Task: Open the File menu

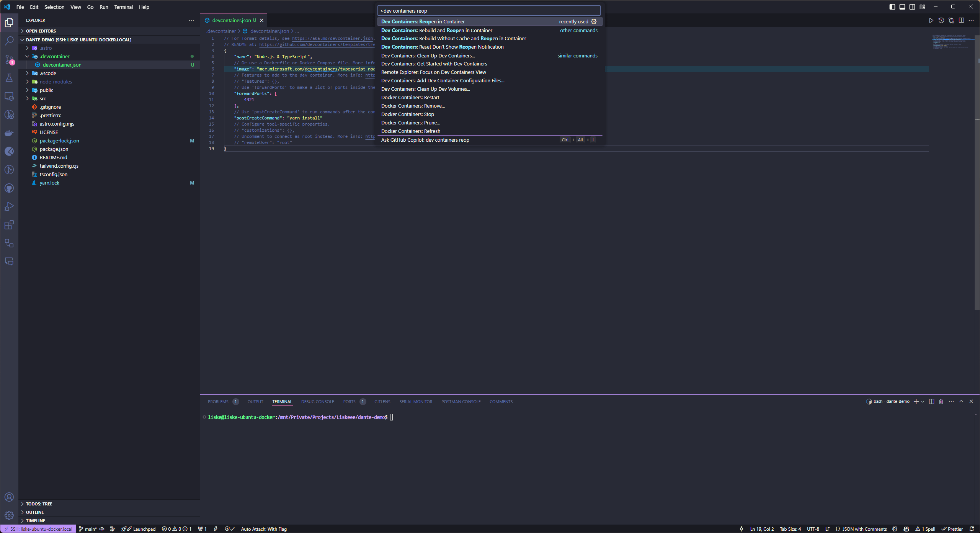Action: (20, 7)
